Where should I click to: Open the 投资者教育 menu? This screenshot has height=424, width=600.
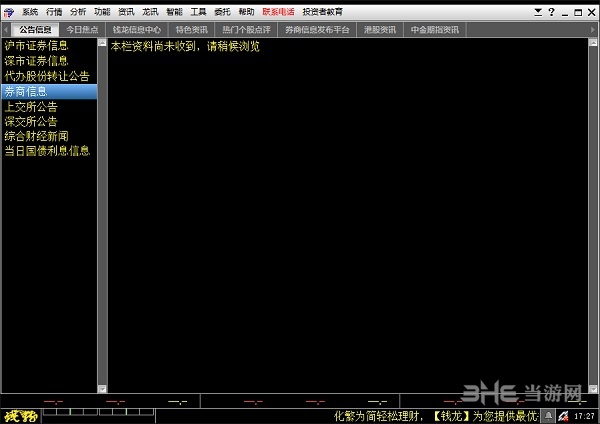click(x=323, y=12)
